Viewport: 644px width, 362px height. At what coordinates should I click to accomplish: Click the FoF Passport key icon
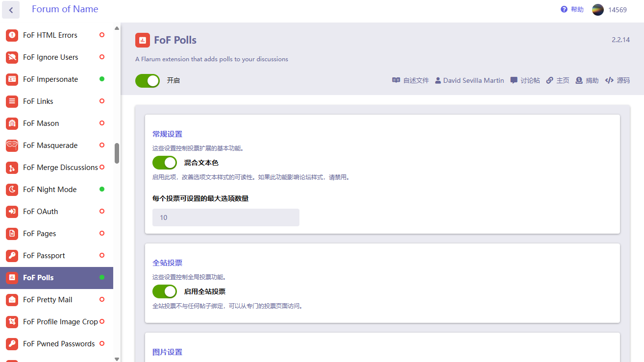pos(12,256)
